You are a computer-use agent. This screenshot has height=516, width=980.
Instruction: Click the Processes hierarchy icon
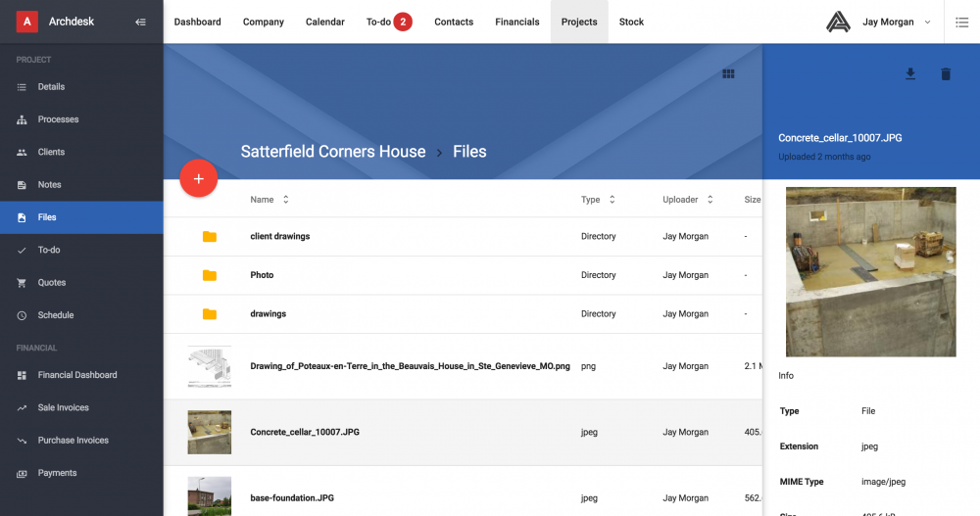pyautogui.click(x=22, y=119)
